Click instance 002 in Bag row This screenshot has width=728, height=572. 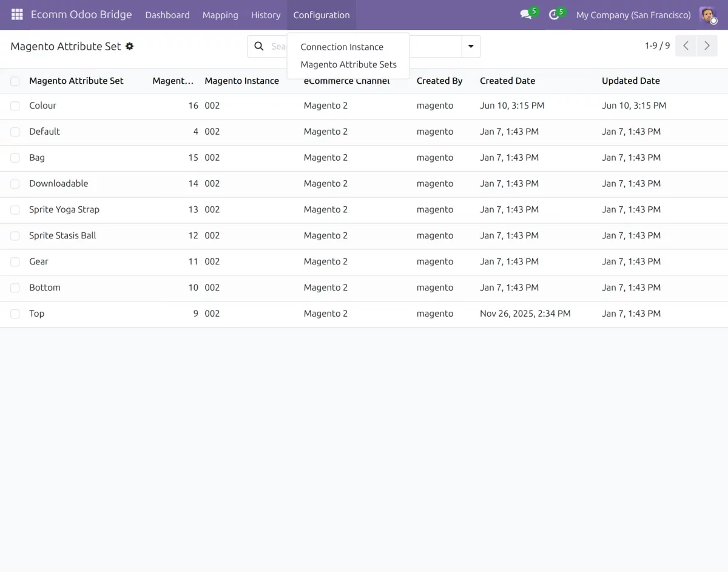212,158
